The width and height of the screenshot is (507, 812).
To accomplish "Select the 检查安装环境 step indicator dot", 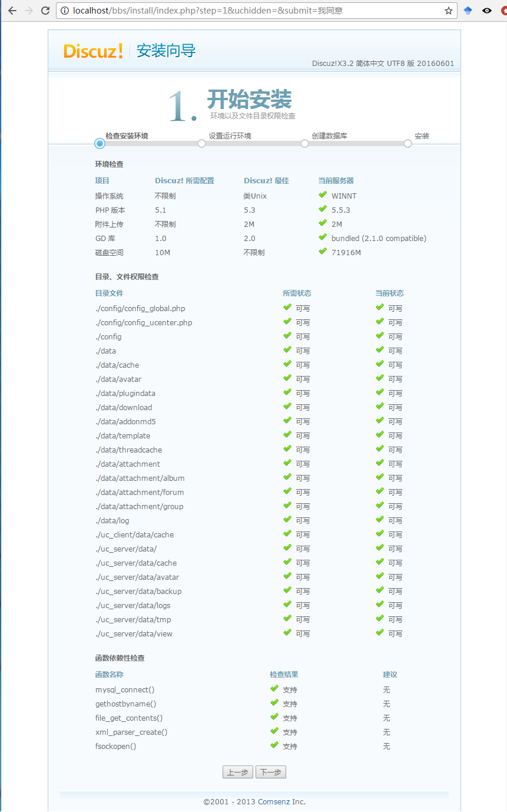I will click(x=99, y=143).
